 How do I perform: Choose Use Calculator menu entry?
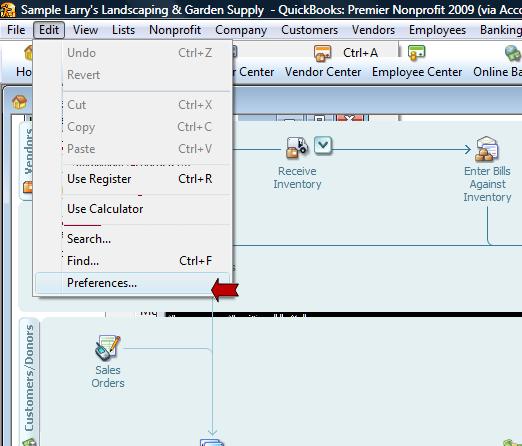click(x=132, y=209)
